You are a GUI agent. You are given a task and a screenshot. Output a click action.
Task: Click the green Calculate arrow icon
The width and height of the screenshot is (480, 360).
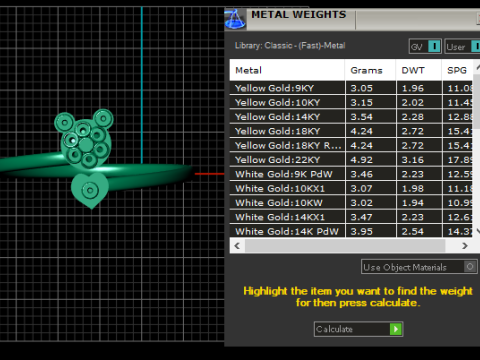(x=396, y=329)
